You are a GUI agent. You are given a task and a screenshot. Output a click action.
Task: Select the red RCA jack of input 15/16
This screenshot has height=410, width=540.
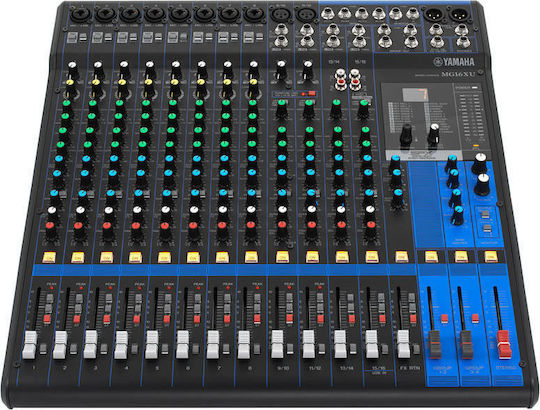point(354,82)
